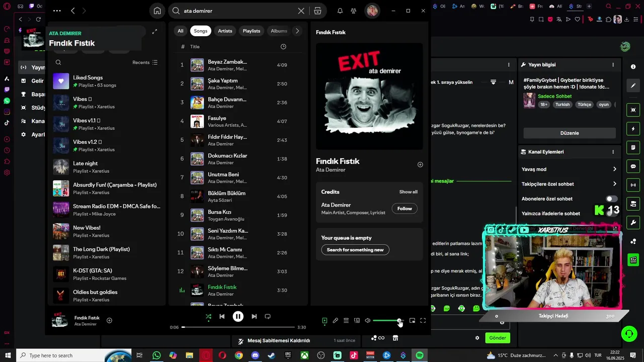Show all credits
Screen dimensions: 644x362
(x=408, y=192)
